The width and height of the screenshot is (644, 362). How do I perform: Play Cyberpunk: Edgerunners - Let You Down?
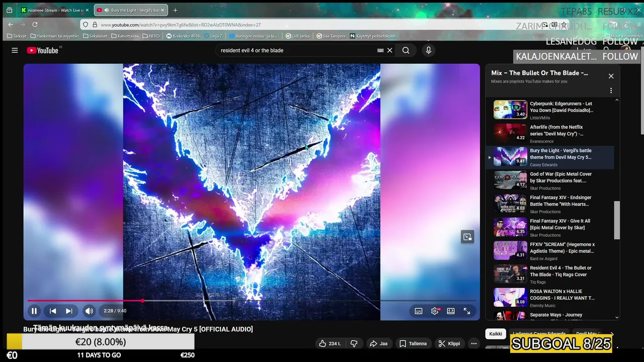point(550,110)
